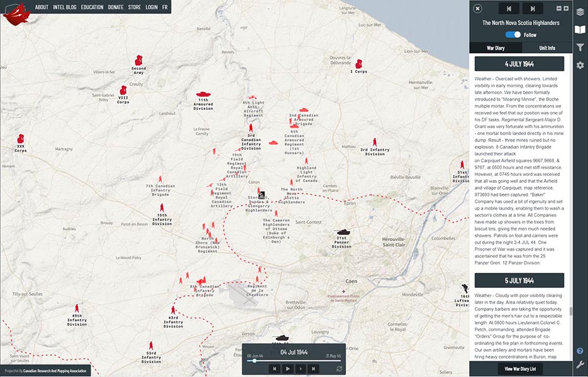Toggle the Follow switch off
Screen dimensions: 588x377
513,35
